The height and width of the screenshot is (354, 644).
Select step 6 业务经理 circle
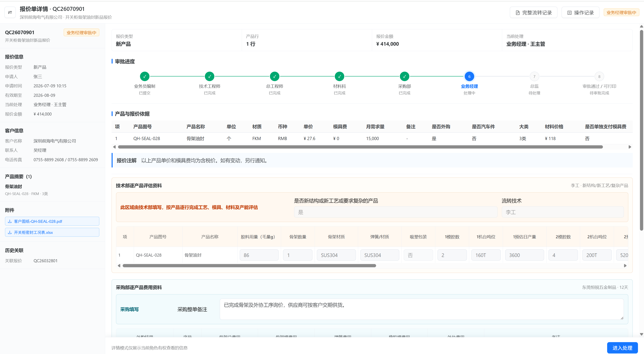click(469, 76)
